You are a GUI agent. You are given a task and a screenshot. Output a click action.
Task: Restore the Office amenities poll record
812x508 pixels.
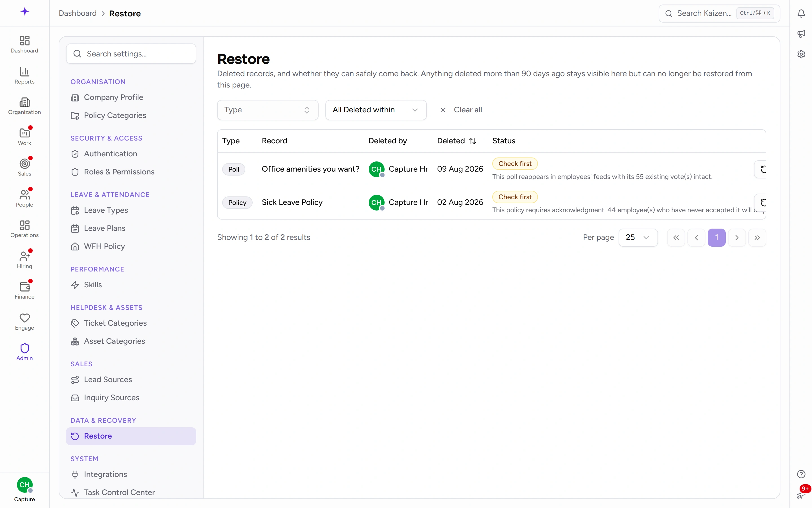761,169
